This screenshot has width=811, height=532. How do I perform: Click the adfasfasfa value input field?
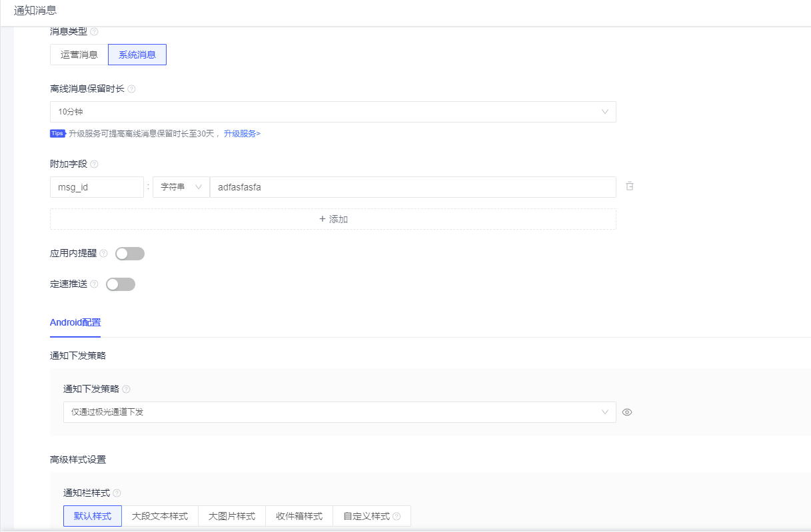(412, 187)
